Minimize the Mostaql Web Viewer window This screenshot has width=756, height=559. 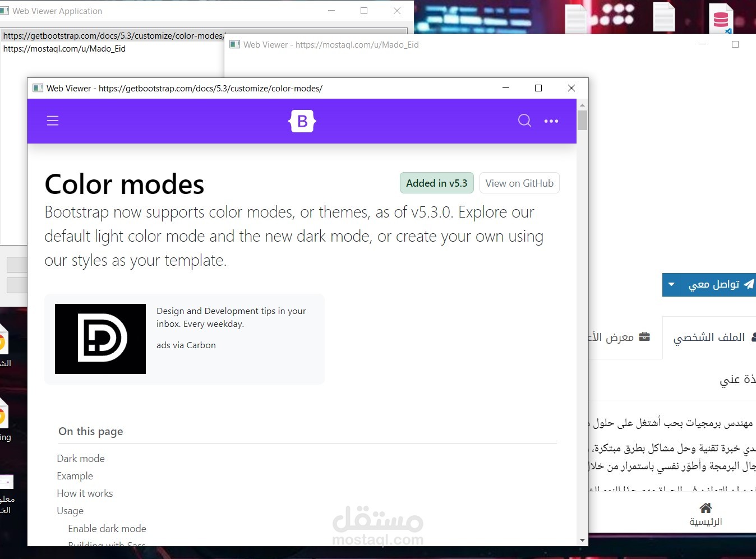click(703, 44)
